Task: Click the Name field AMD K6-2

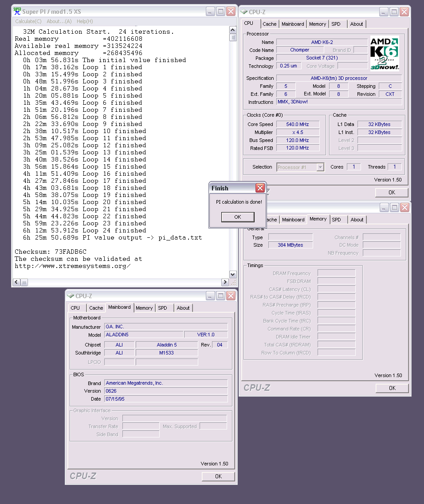Action: click(x=322, y=42)
